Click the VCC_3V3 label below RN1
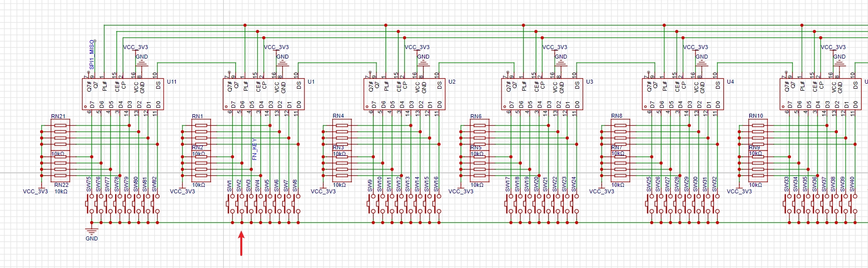The height and width of the screenshot is (268, 868). click(x=183, y=191)
